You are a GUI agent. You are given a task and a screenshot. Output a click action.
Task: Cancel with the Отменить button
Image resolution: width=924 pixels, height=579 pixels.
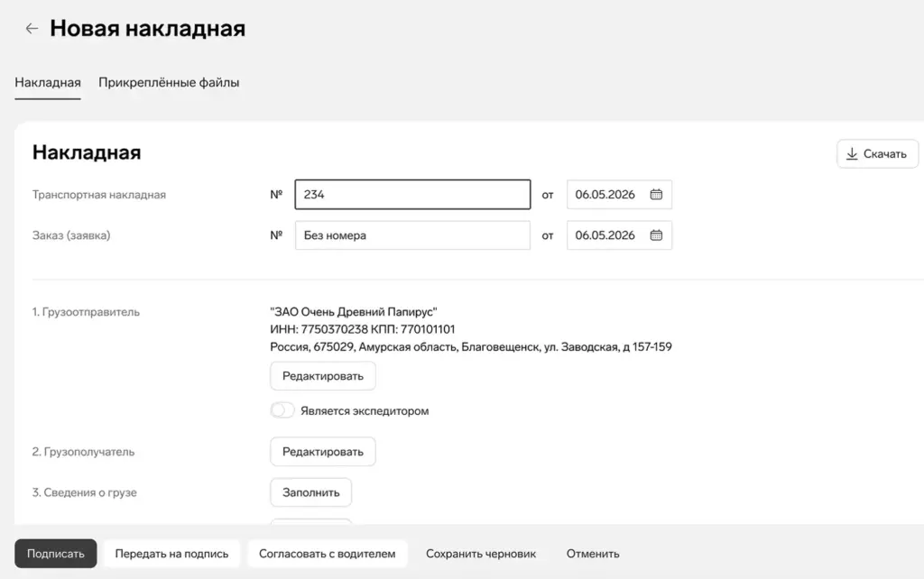[593, 554]
